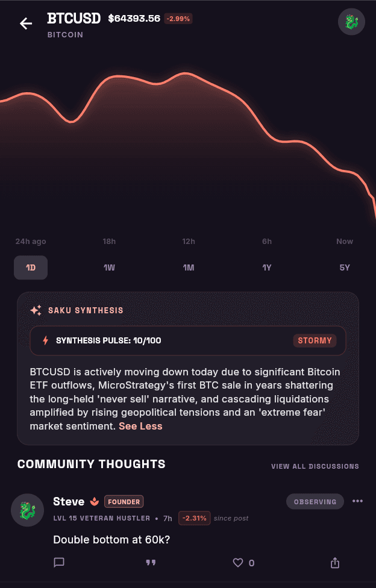376x588 pixels.
Task: Open the dragon profile avatar top right
Action: [351, 22]
